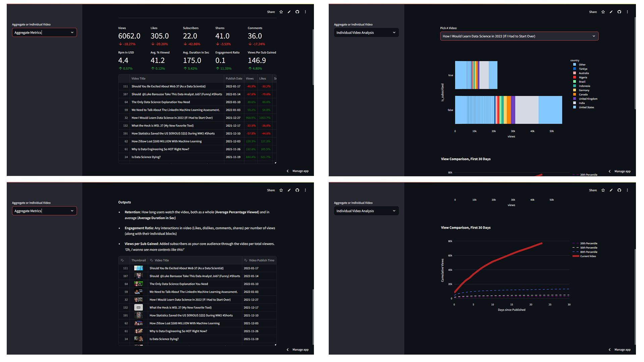644x362 pixels.
Task: Open three-dot menu icon in top-left panel
Action: pyautogui.click(x=305, y=12)
